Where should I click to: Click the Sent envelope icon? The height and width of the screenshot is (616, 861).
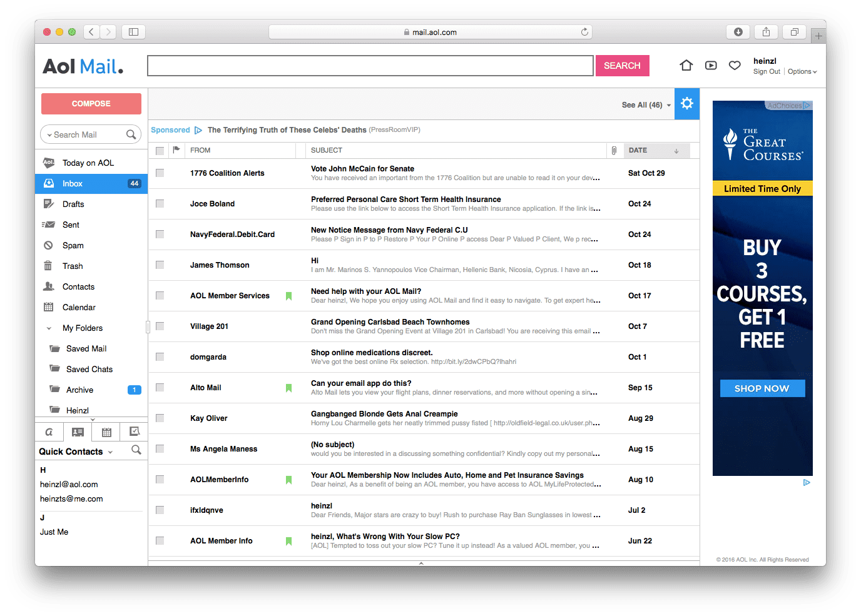tap(48, 225)
